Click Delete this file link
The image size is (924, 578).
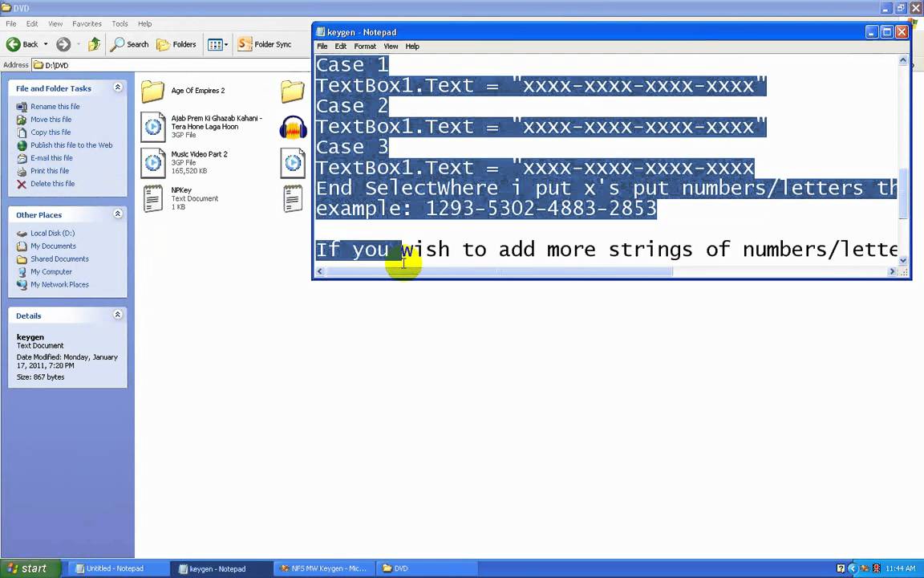(52, 183)
